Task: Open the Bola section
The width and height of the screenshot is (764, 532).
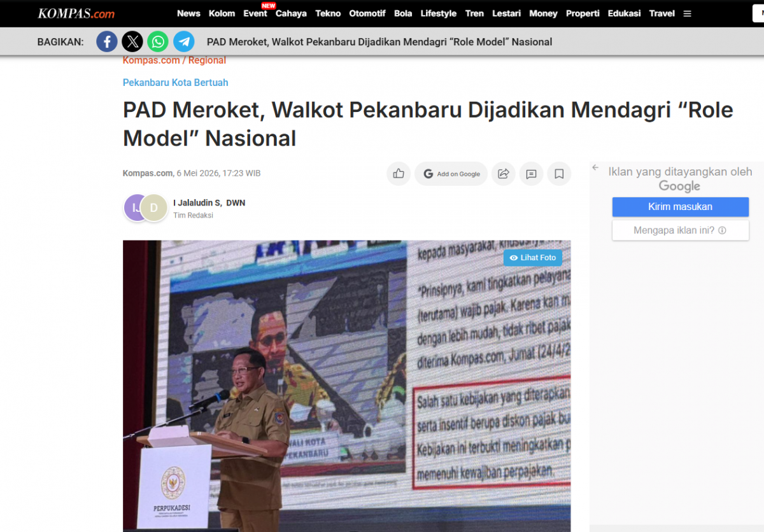Action: coord(403,13)
